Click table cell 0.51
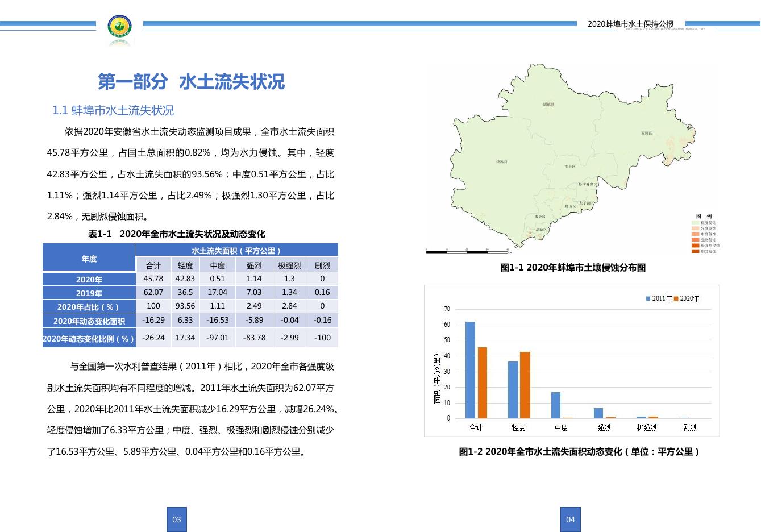Image resolution: width=761 pixels, height=532 pixels. pyautogui.click(x=218, y=279)
